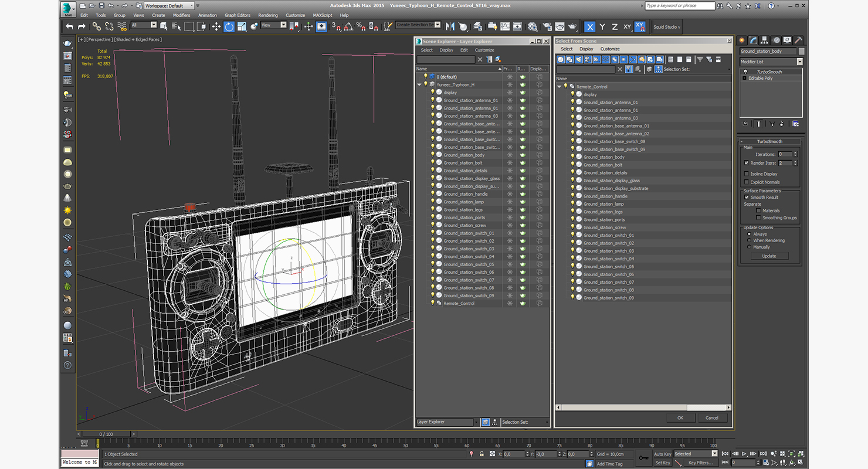
Task: Activate the Select and Link tool
Action: [x=96, y=26]
